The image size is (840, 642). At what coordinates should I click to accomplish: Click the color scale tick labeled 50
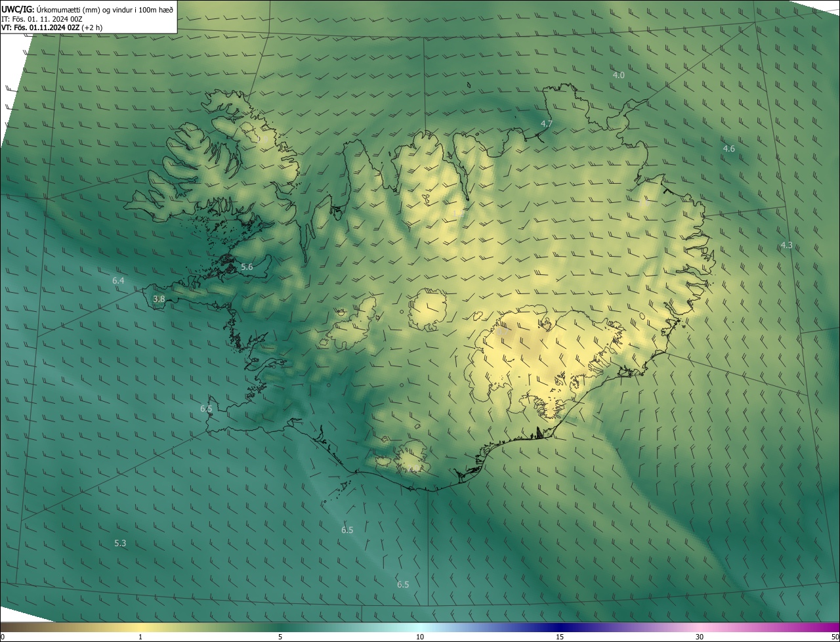coord(834,637)
